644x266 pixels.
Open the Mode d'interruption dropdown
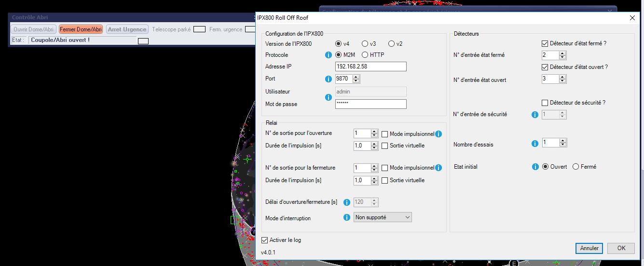click(383, 217)
